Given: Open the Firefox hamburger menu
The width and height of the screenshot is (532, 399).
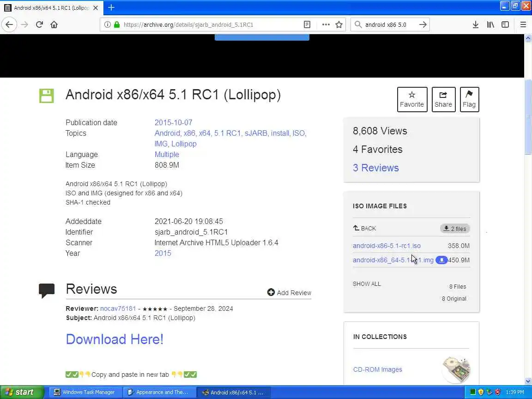Looking at the screenshot, I should pos(523,24).
